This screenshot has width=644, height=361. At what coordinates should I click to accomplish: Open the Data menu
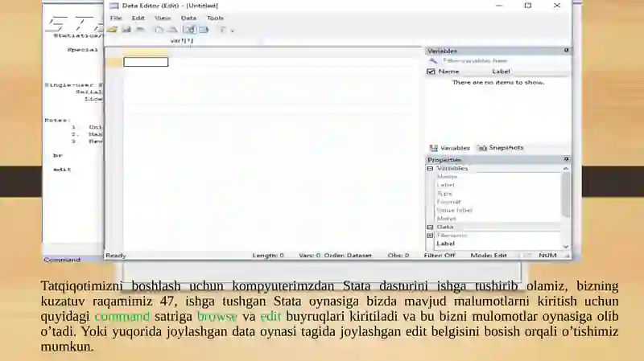click(x=188, y=18)
